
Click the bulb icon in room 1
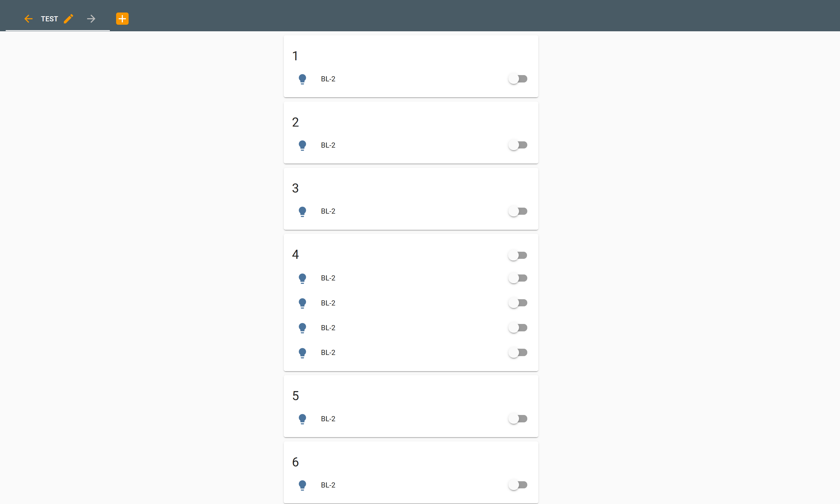click(302, 79)
